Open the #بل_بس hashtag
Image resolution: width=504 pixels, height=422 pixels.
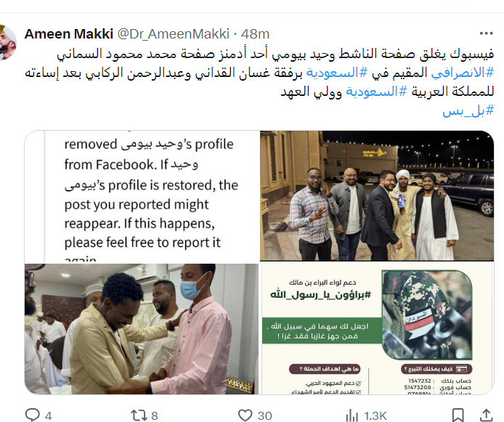[x=468, y=110]
